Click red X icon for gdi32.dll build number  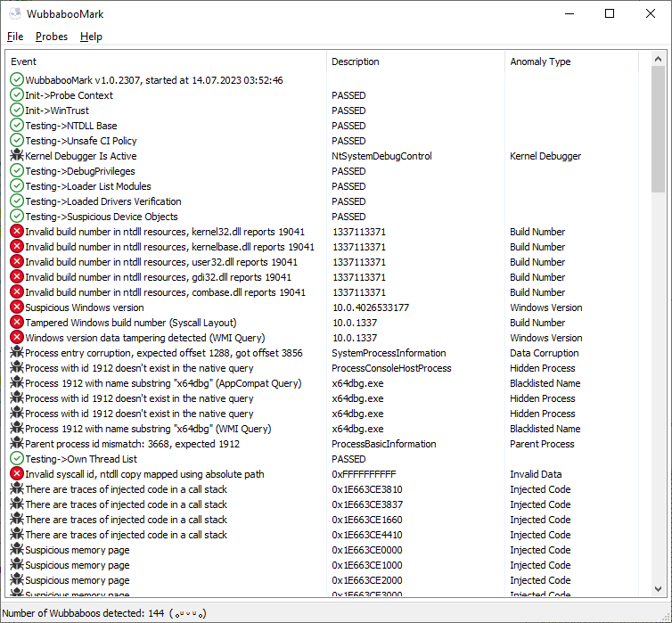coord(17,277)
